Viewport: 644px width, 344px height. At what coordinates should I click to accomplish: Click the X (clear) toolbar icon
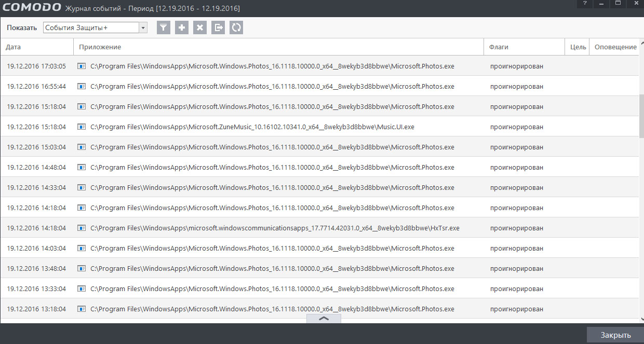coord(200,27)
